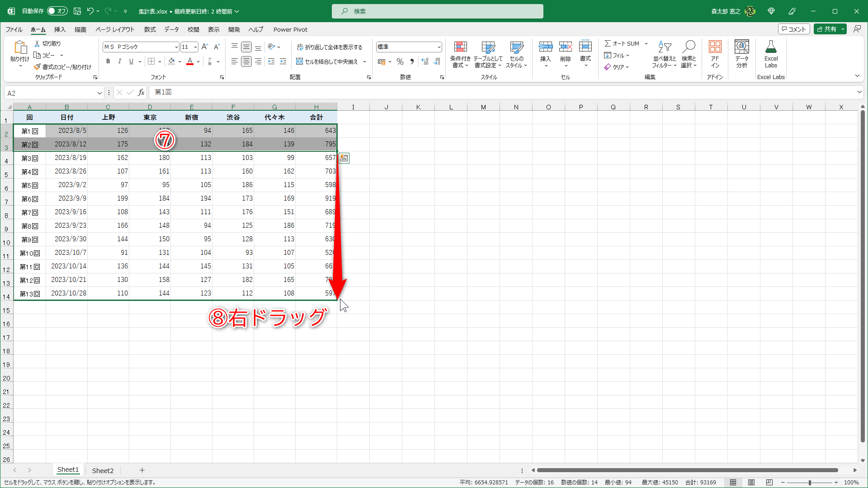868x488 pixels.
Task: Click the paste options button near the table
Action: click(344, 158)
